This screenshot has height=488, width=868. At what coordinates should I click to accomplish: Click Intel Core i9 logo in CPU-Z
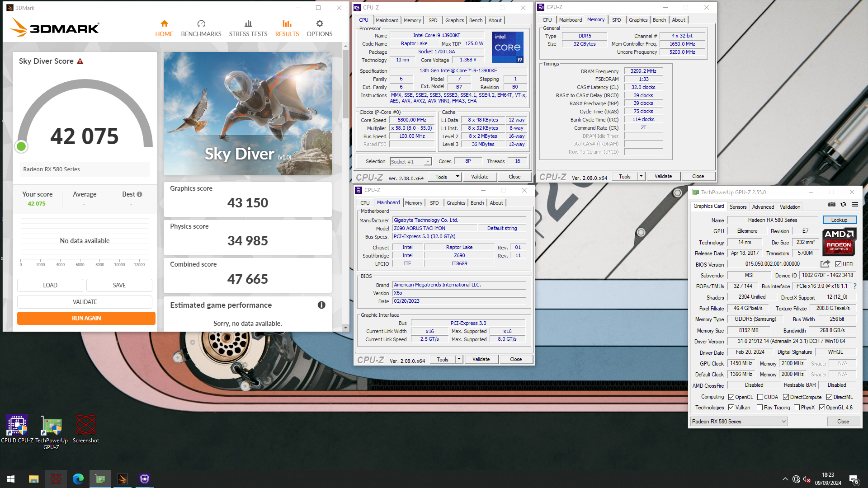click(507, 47)
